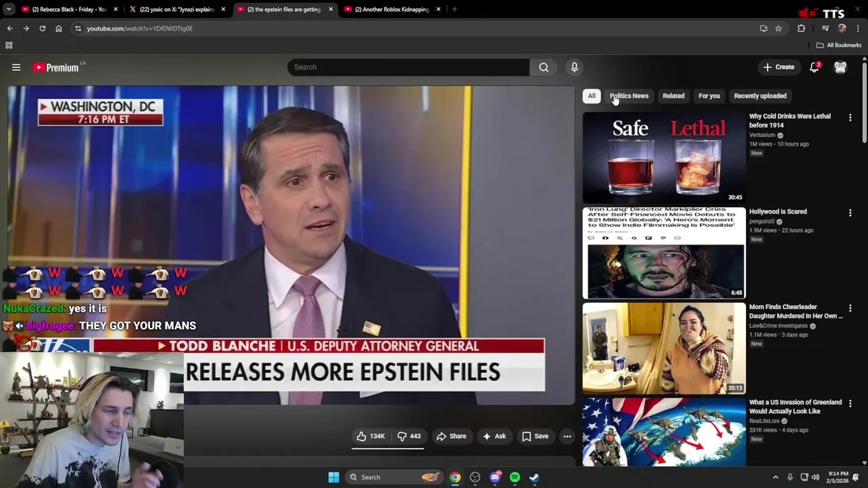Image resolution: width=868 pixels, height=488 pixels.
Task: Open the YouTube account avatar menu
Action: pos(840,67)
